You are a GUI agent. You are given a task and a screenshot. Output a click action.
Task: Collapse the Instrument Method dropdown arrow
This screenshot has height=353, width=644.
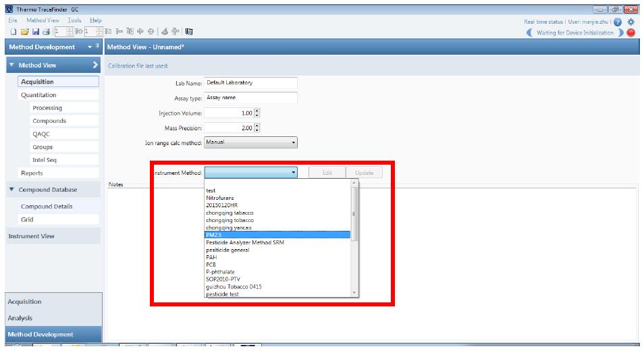tap(293, 173)
